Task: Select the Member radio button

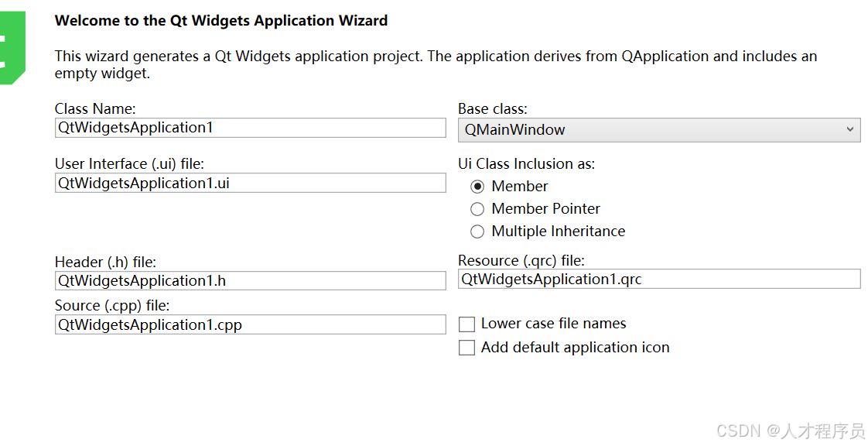Action: [477, 187]
